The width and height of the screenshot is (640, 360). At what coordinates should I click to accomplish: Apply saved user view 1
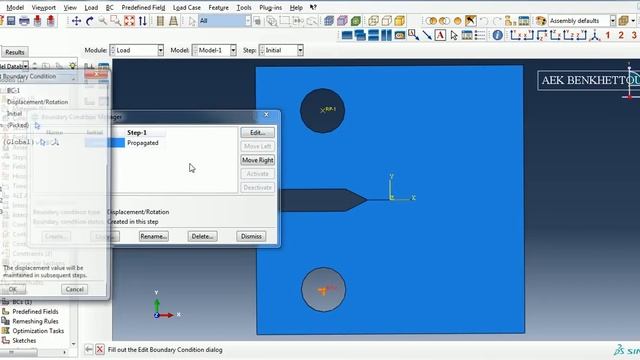[x=608, y=36]
